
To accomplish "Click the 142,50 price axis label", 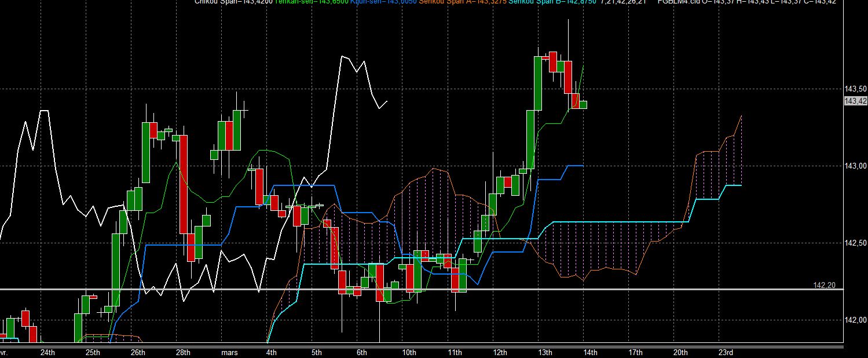I will point(856,243).
